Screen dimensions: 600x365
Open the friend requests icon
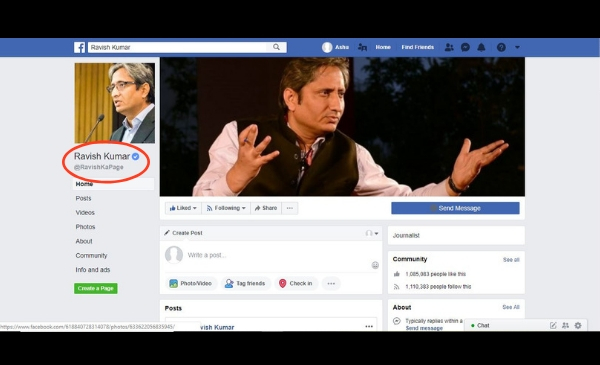click(x=449, y=47)
